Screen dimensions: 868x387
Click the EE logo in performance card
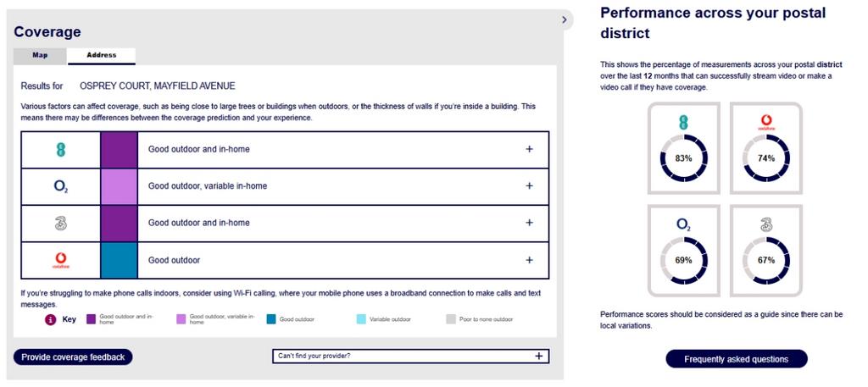pos(683,123)
